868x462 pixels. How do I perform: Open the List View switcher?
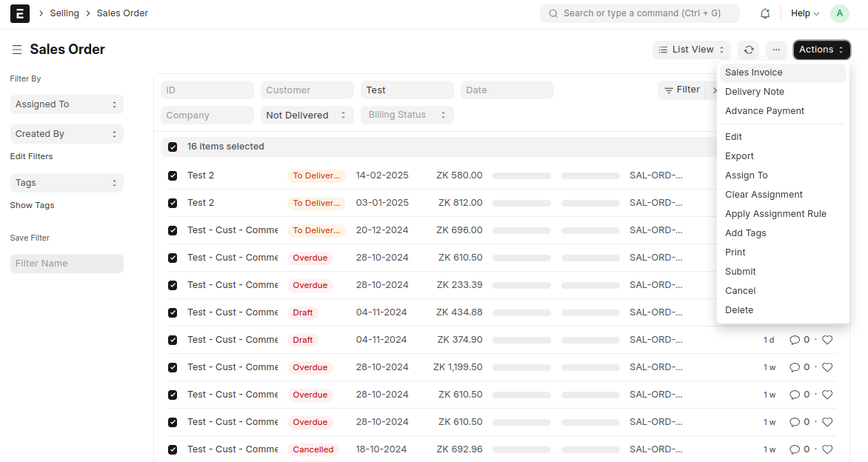pyautogui.click(x=692, y=50)
